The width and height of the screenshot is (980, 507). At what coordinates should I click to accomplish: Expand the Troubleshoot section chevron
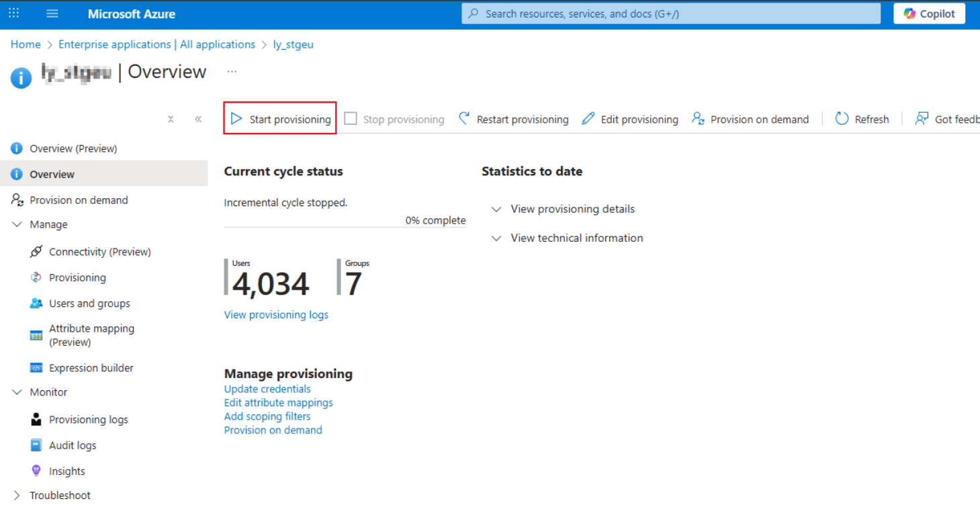(17, 495)
